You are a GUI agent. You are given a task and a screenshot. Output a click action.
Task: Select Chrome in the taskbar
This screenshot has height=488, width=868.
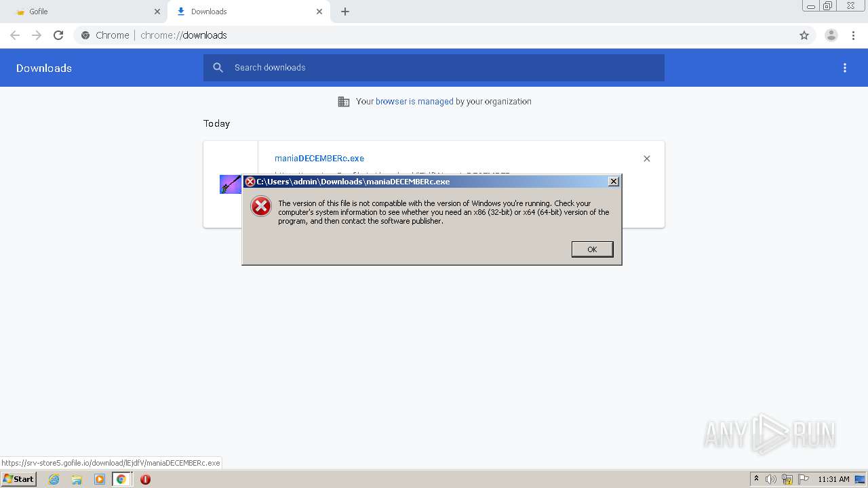click(121, 479)
